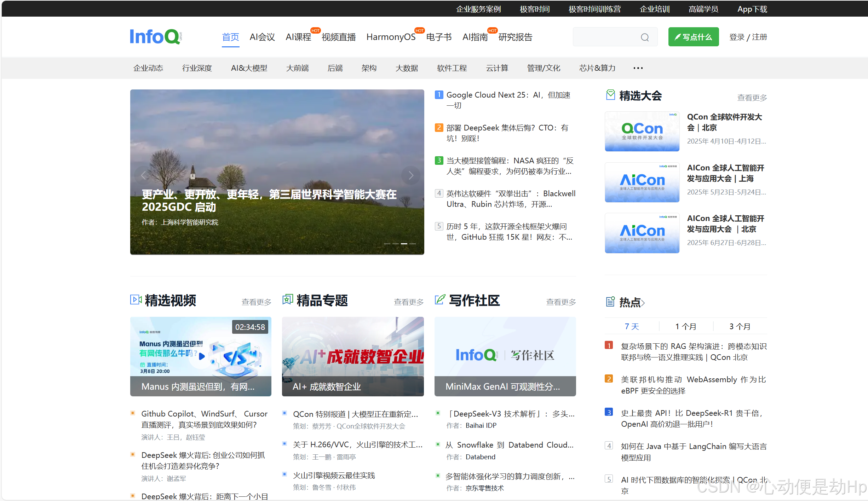Play the Manus video thumbnail
The image size is (868, 501).
coord(202,356)
